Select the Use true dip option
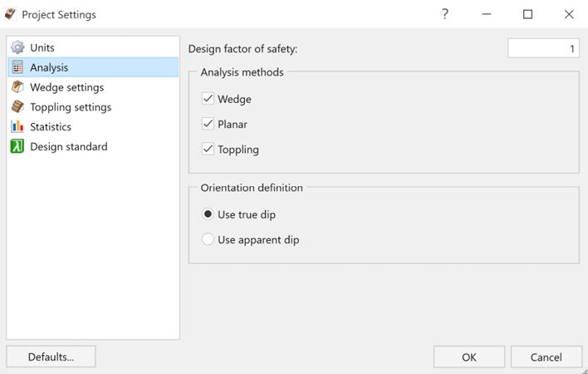588x374 pixels. point(208,214)
